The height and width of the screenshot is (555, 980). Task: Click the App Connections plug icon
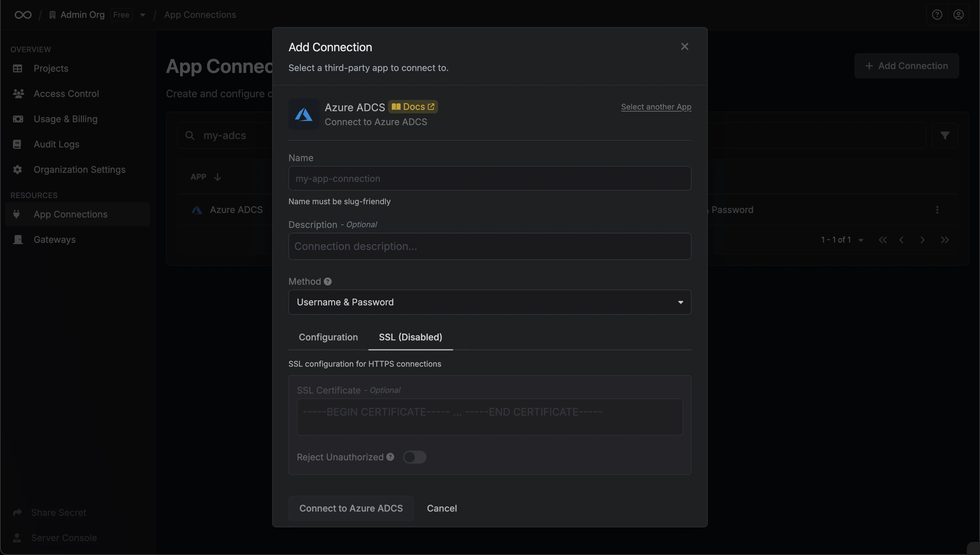coord(17,214)
